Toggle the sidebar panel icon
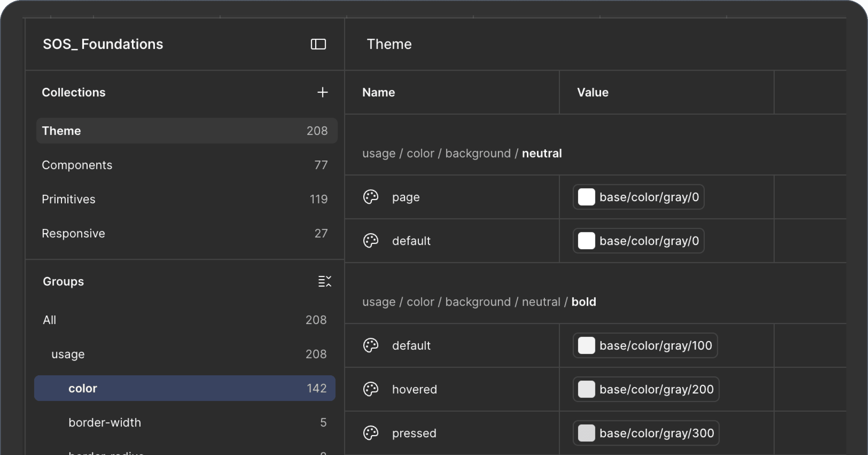 318,44
